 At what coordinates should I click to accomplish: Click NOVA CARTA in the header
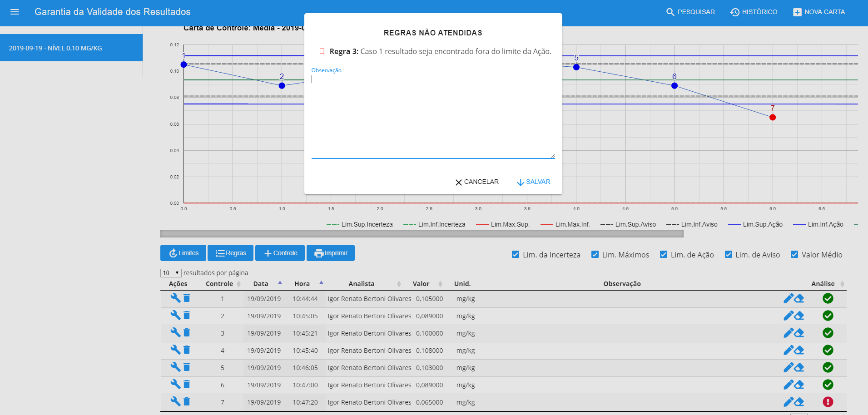point(819,12)
